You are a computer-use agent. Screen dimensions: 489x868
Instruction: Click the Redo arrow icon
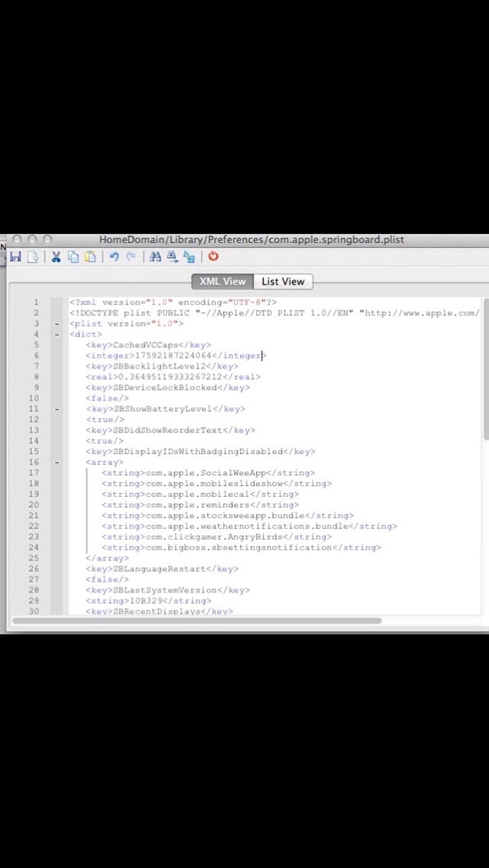[131, 257]
